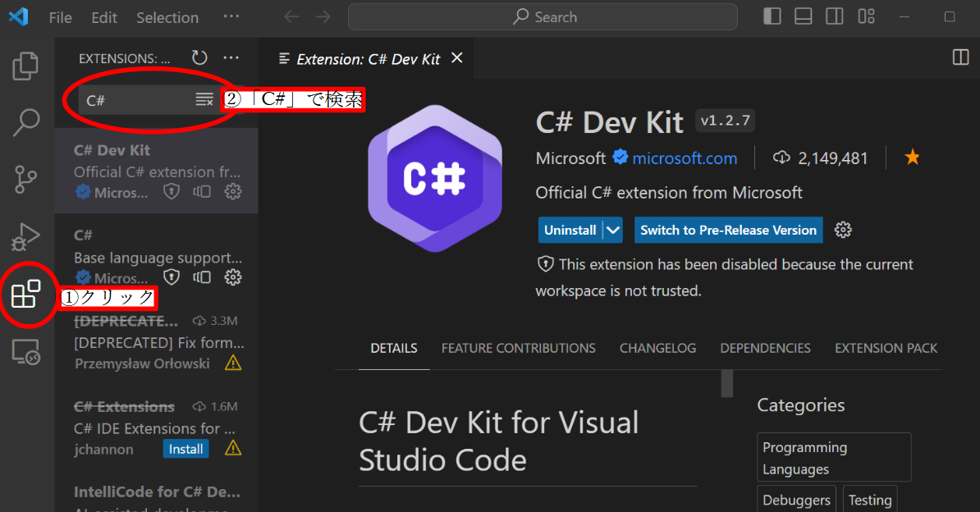
Task: Open the Explorer view icon
Action: 25,66
